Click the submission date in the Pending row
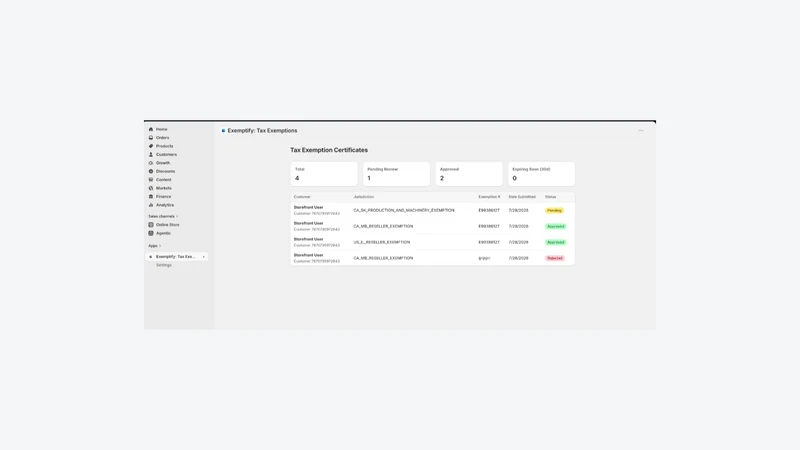 coord(518,210)
